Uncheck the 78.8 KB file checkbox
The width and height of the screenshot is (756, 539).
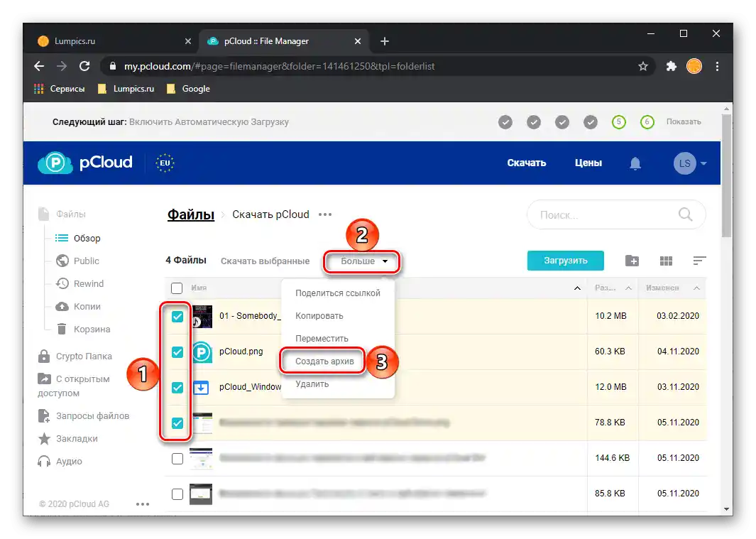(x=177, y=423)
